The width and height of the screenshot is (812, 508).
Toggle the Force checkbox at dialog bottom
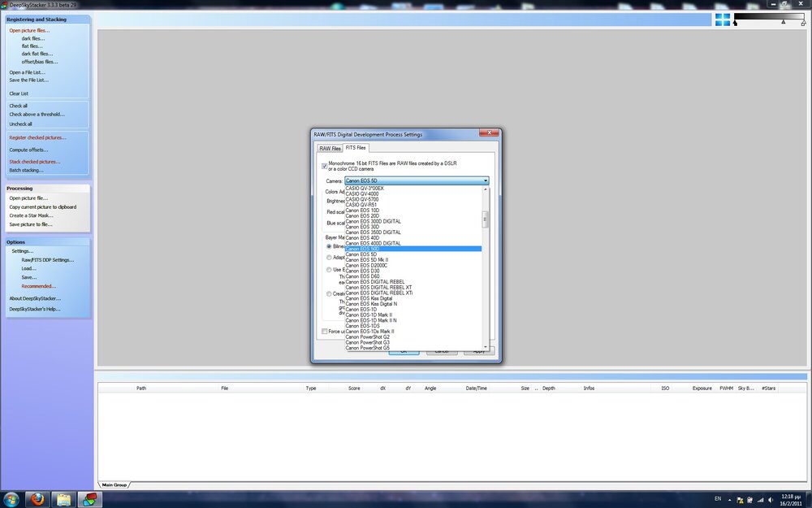(x=325, y=332)
